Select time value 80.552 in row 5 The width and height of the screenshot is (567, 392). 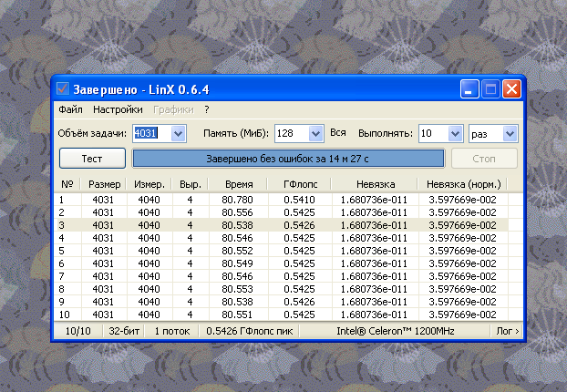[x=237, y=251]
